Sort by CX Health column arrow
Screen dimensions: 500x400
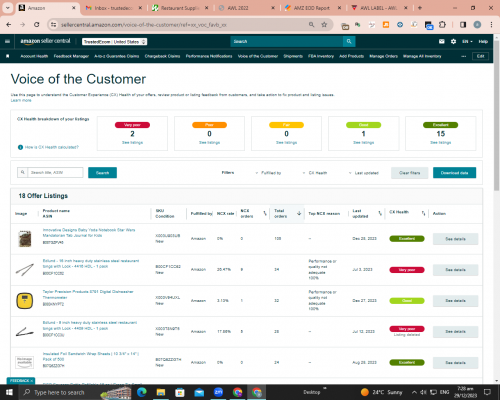pos(423,213)
